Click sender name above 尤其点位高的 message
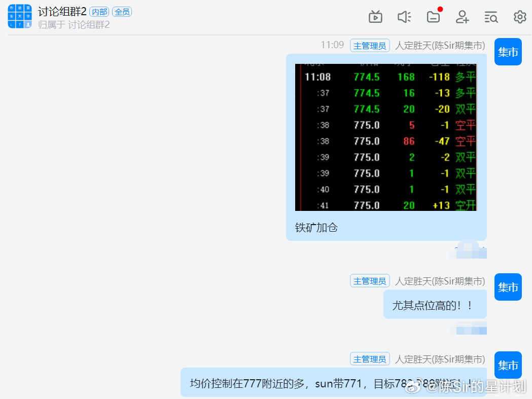 (440, 281)
